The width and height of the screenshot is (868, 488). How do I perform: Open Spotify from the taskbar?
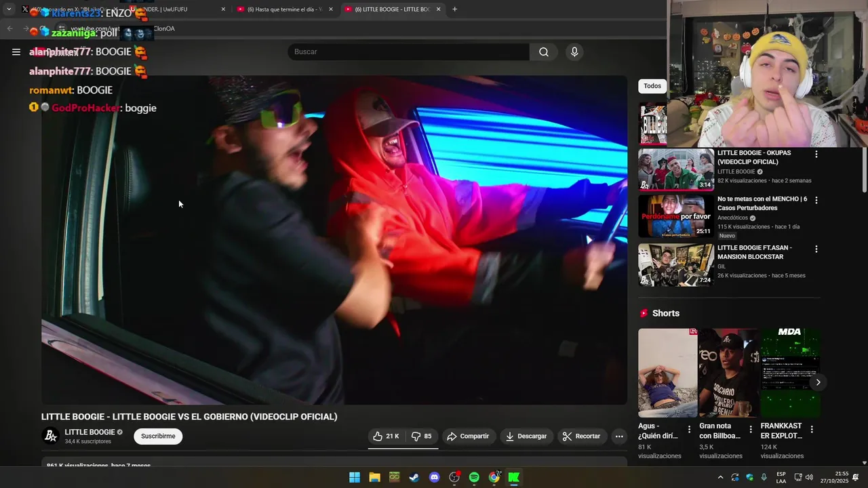point(474,477)
